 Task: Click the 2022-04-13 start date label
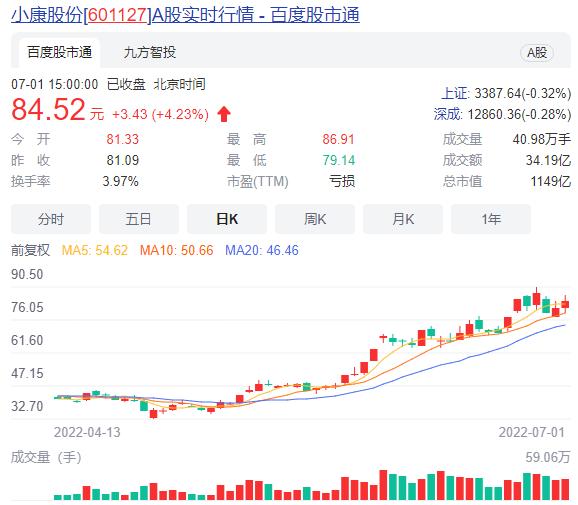pos(87,432)
